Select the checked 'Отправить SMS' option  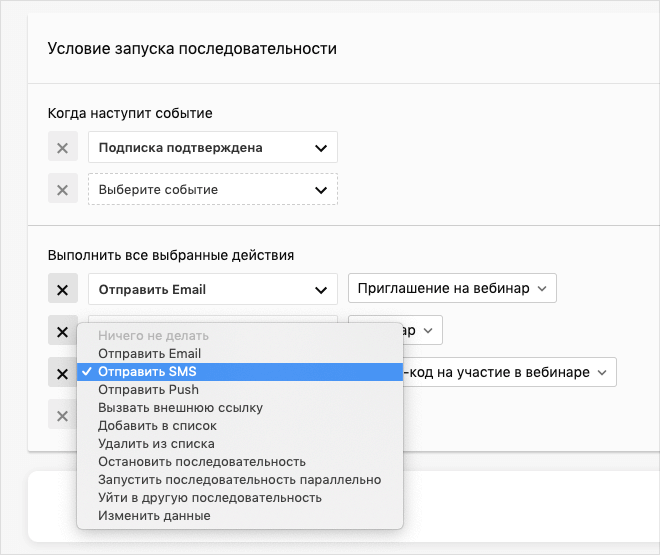[240, 372]
